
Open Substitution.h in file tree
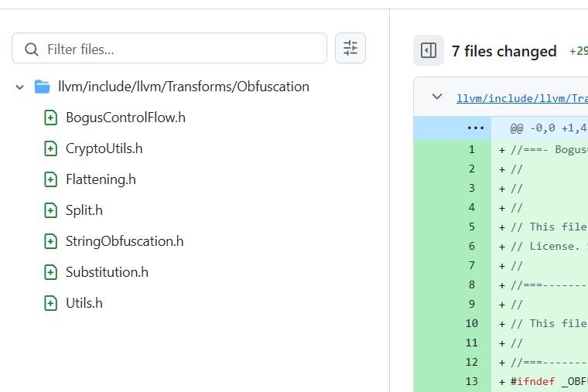pyautogui.click(x=108, y=272)
